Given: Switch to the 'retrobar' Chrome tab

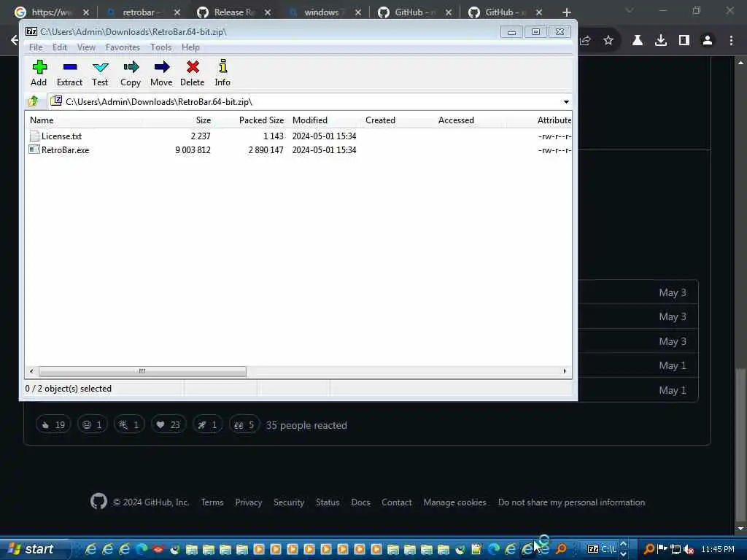Looking at the screenshot, I should pyautogui.click(x=143, y=12).
